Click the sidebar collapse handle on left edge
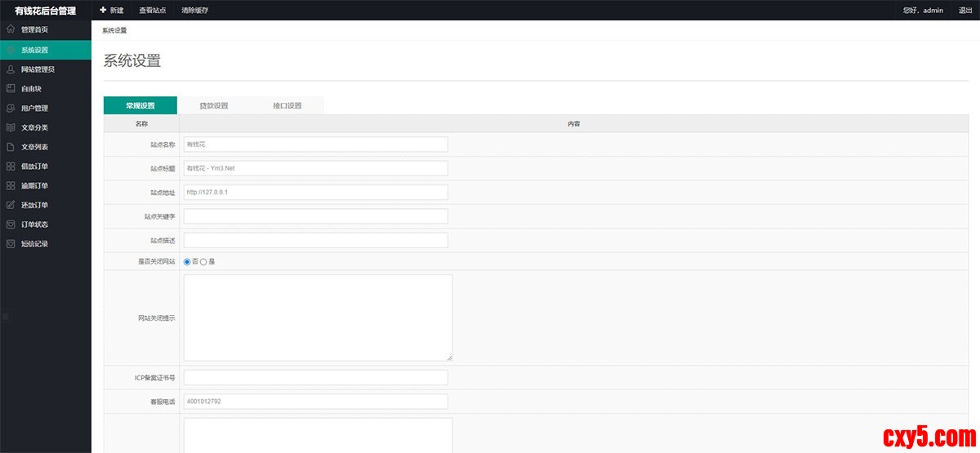Viewport: 980px width, 453px height. [4, 316]
